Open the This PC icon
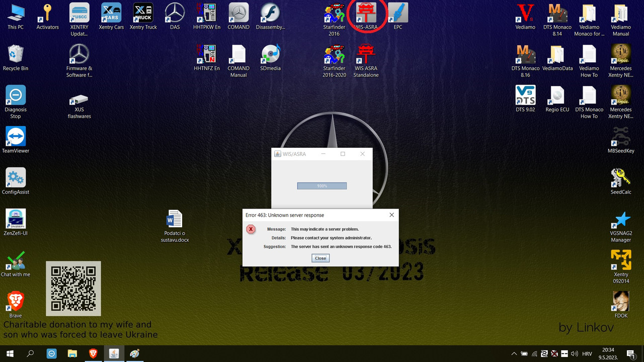This screenshot has height=362, width=644. [16, 16]
